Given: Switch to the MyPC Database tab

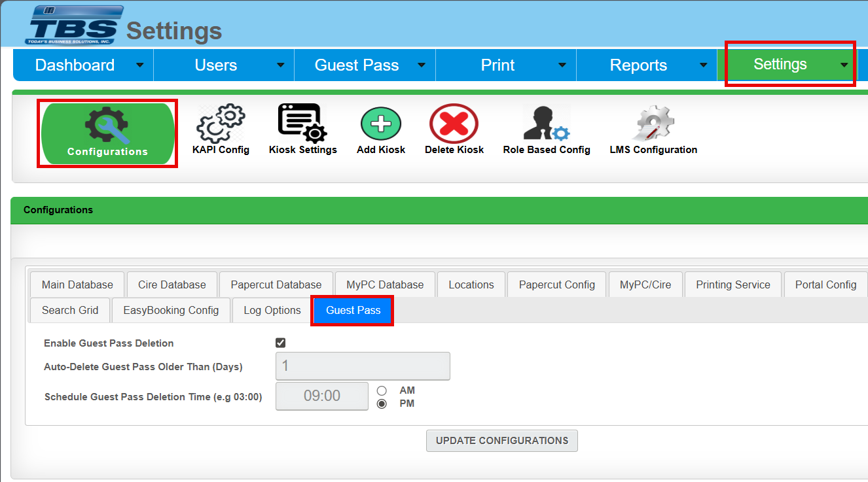Looking at the screenshot, I should tap(385, 284).
